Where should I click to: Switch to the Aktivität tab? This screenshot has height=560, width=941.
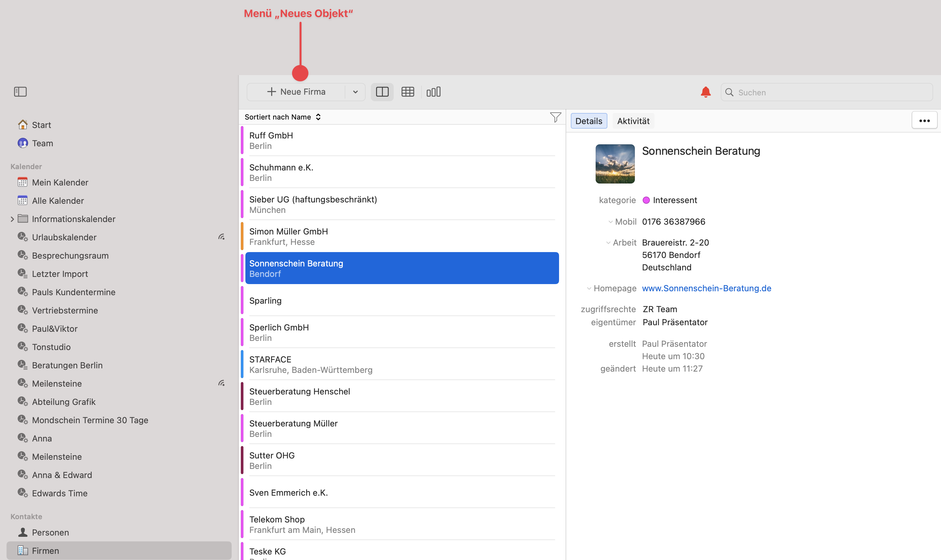point(633,121)
